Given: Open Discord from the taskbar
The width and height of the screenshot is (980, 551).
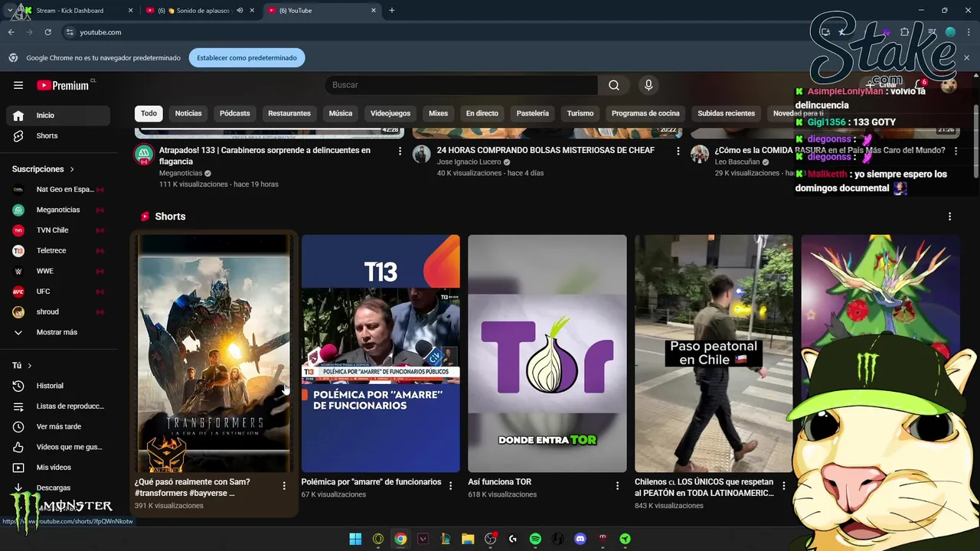Looking at the screenshot, I should pyautogui.click(x=580, y=539).
